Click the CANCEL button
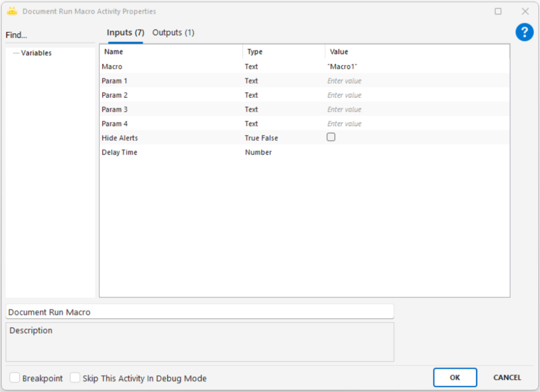The width and height of the screenshot is (540, 392). coord(507,377)
